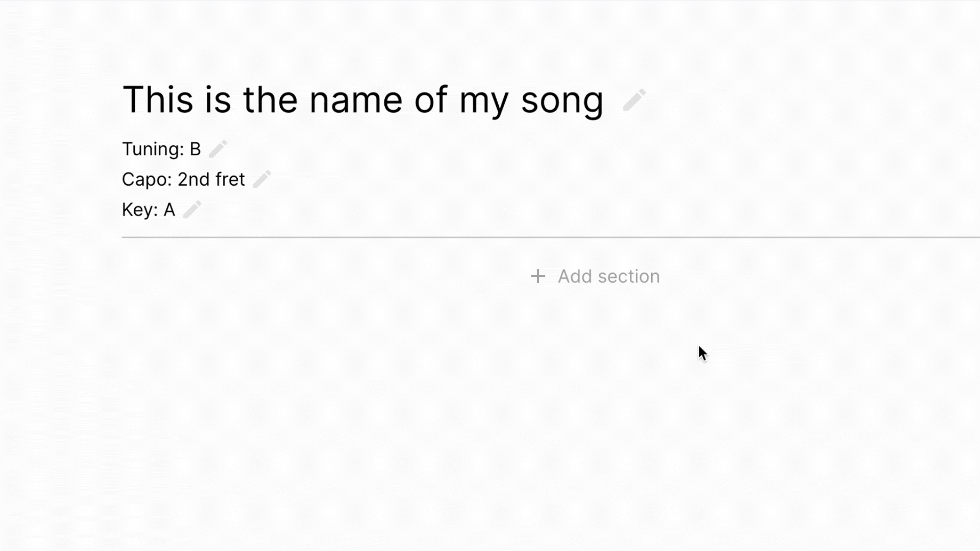Screen dimensions: 980x551
Task: Click the word name in the title
Action: pyautogui.click(x=356, y=101)
